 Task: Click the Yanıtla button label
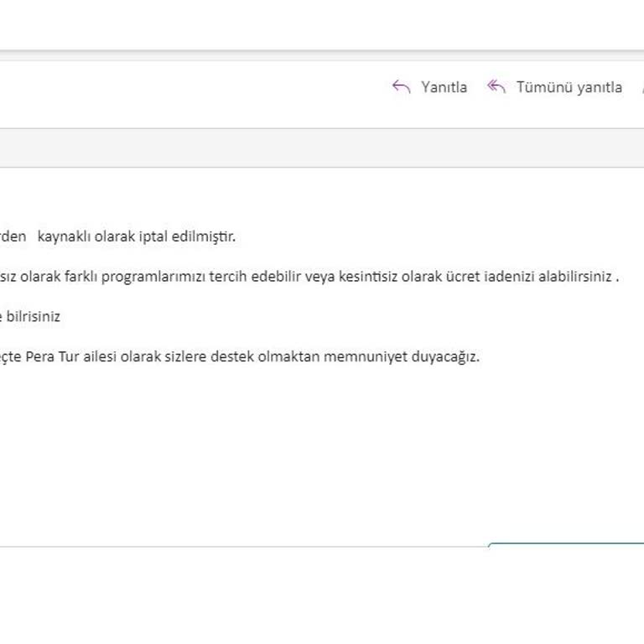coord(444,87)
